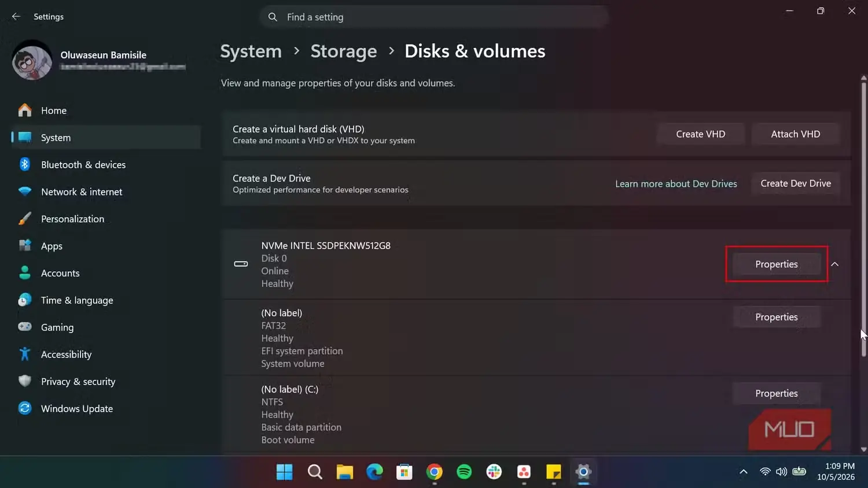
Task: Click the Time & language clock icon
Action: click(x=25, y=300)
